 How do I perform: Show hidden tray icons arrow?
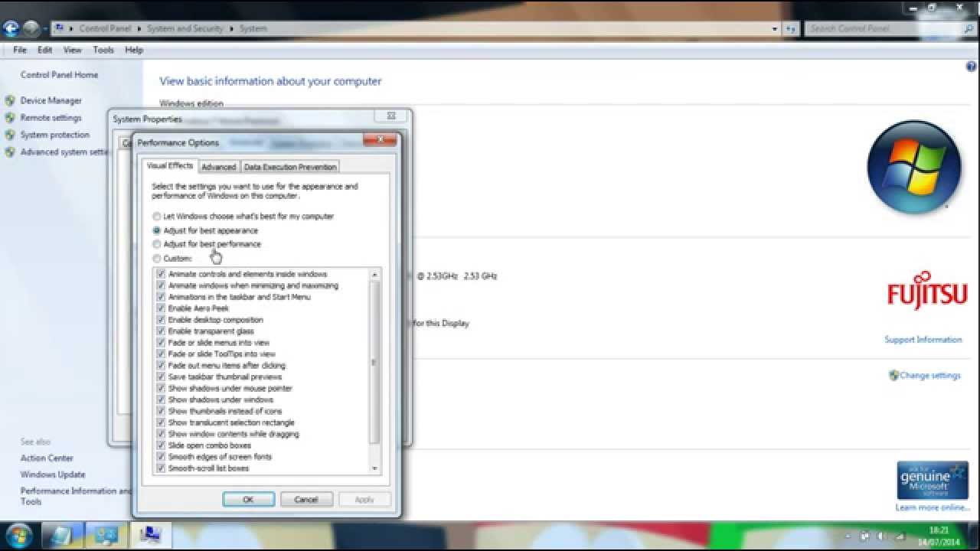coord(848,536)
